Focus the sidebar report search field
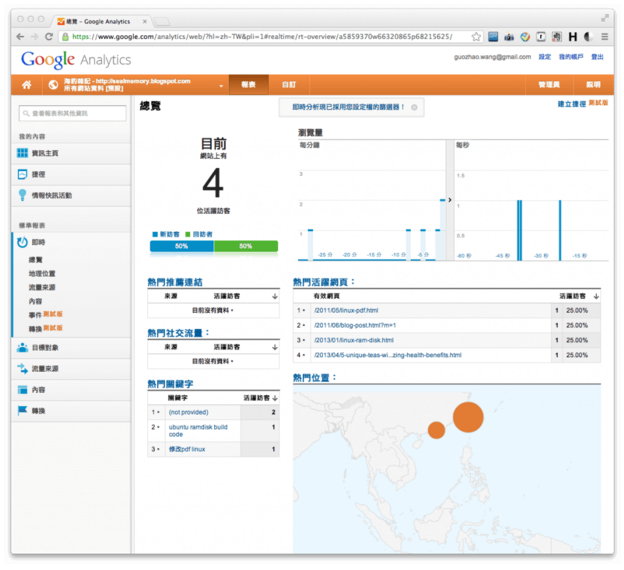This screenshot has height=570, width=624. [x=72, y=113]
